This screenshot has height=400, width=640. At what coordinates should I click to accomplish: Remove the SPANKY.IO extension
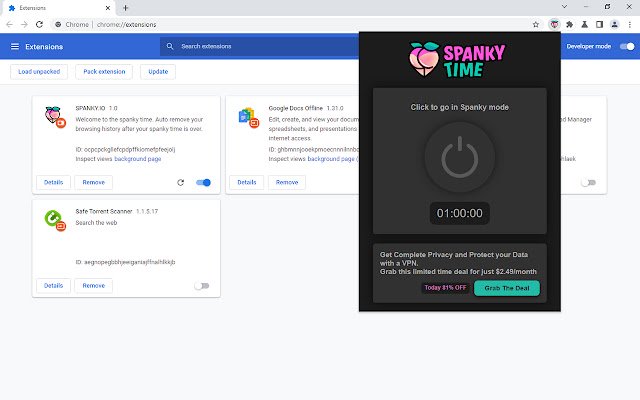click(x=93, y=182)
